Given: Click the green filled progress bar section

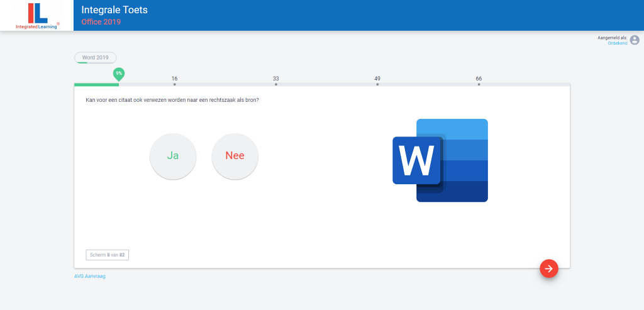Looking at the screenshot, I should pyautogui.click(x=96, y=84).
